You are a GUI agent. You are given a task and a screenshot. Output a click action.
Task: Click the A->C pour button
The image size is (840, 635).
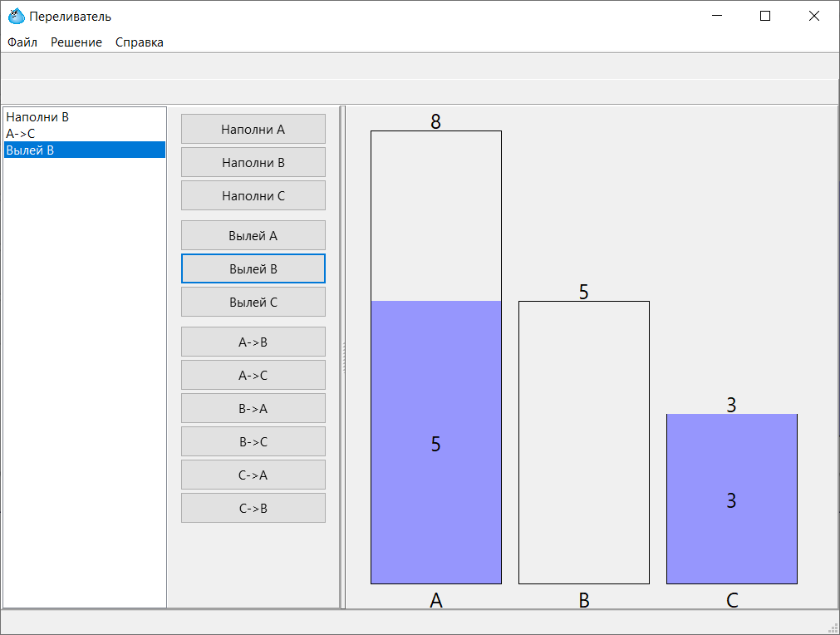(x=253, y=376)
